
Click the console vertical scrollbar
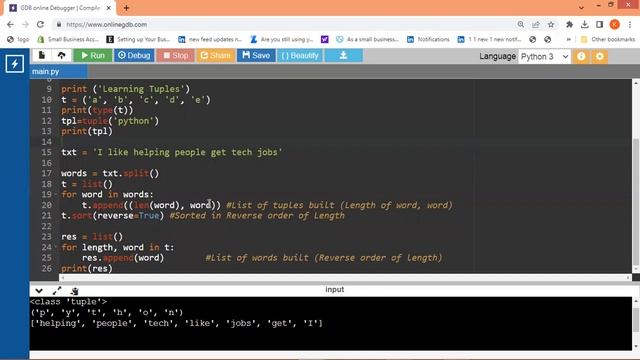636,320
